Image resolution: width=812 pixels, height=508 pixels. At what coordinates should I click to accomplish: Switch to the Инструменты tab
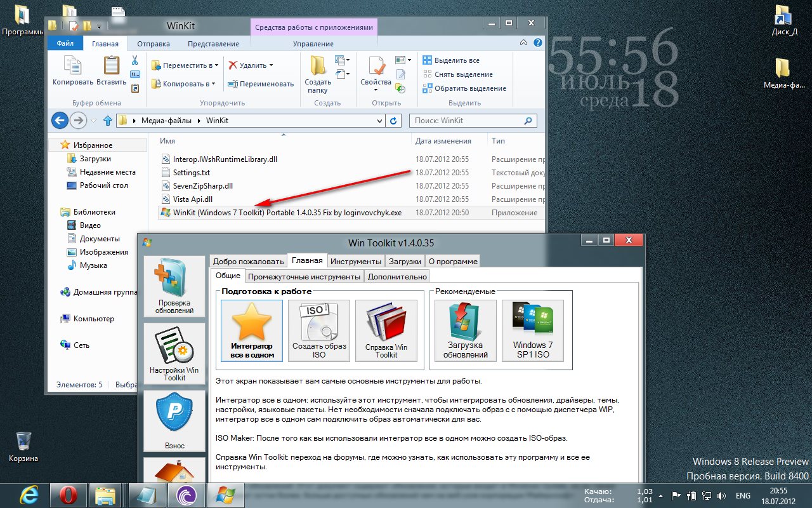(x=357, y=261)
